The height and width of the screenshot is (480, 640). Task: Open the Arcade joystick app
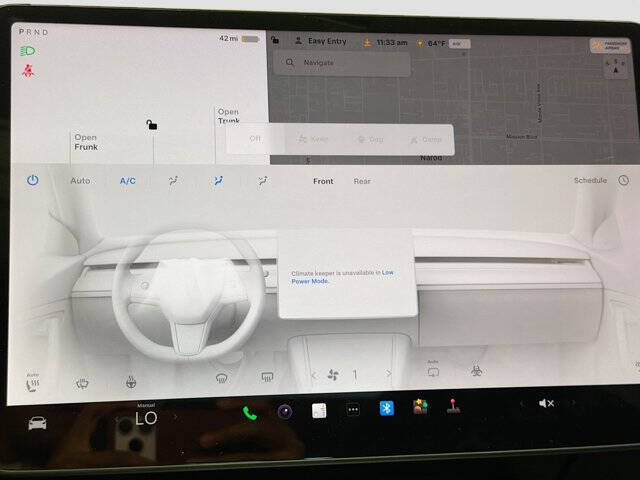(x=453, y=406)
